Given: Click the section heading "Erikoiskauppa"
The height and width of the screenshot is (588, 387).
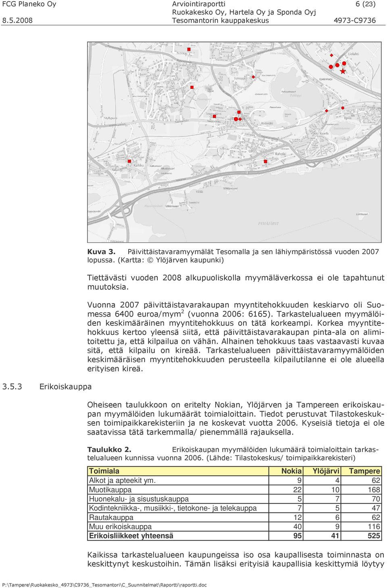Looking at the screenshot, I should coord(65,387).
